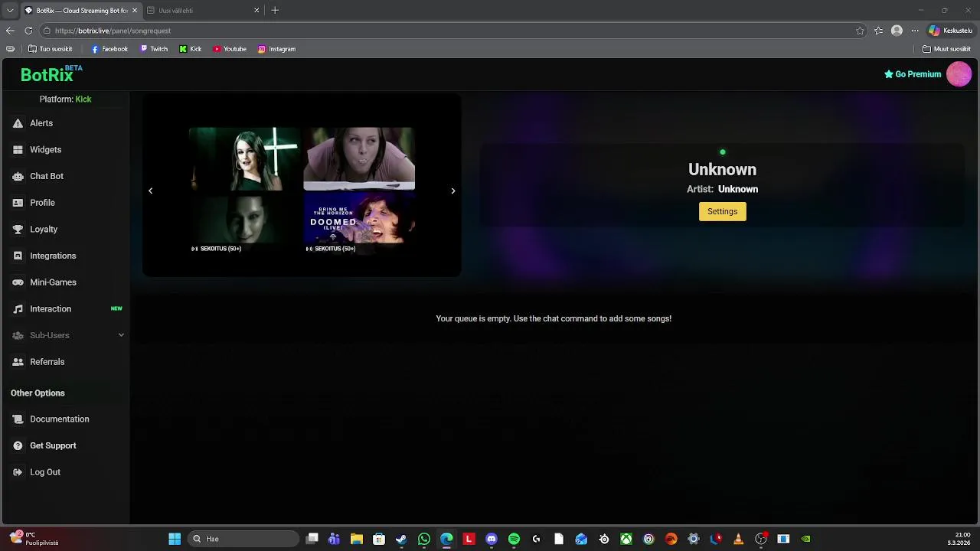Show previous slide with left carousel arrow
Image resolution: width=980 pixels, height=551 pixels.
pos(150,191)
